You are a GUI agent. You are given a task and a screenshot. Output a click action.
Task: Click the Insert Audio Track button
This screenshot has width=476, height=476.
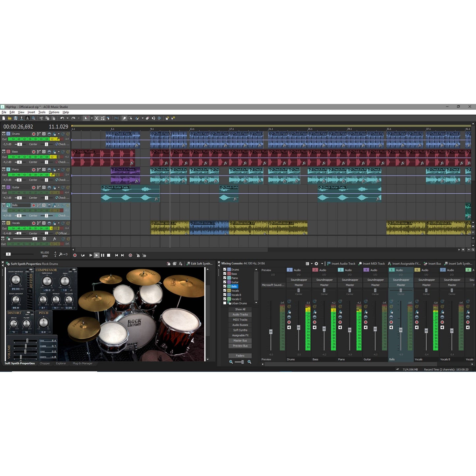342,264
